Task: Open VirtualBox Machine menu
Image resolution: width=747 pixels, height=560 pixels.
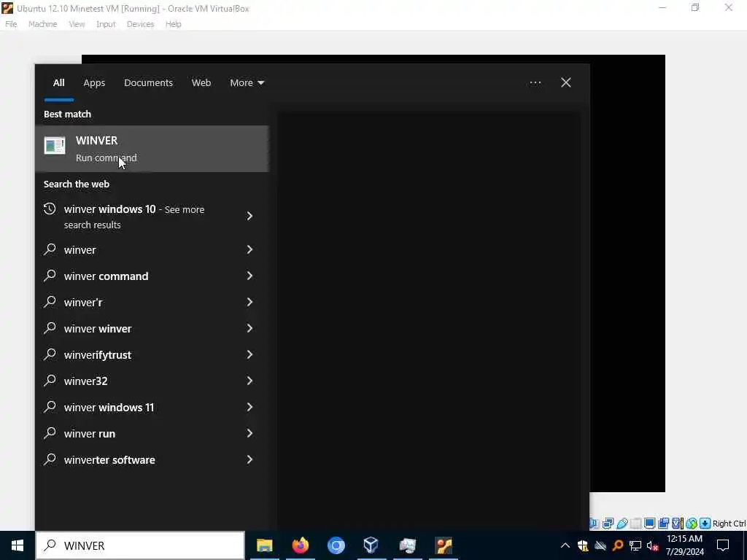Action: click(42, 24)
